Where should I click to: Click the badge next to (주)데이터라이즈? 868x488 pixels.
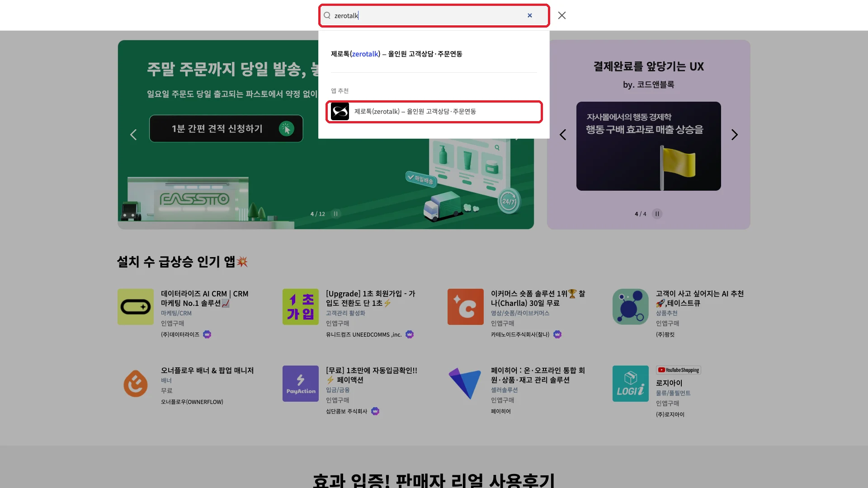[x=207, y=334]
